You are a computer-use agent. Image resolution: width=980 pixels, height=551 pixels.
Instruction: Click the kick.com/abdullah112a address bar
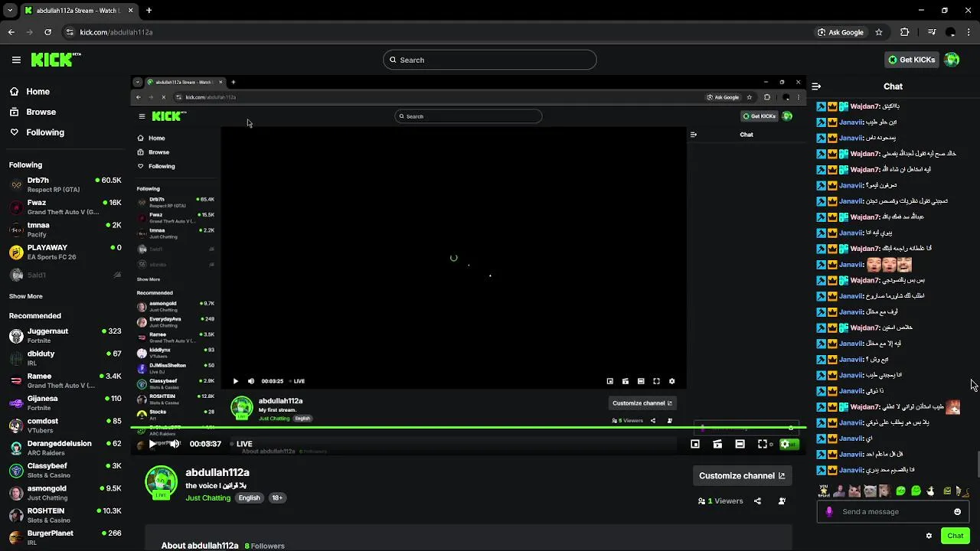pos(116,32)
